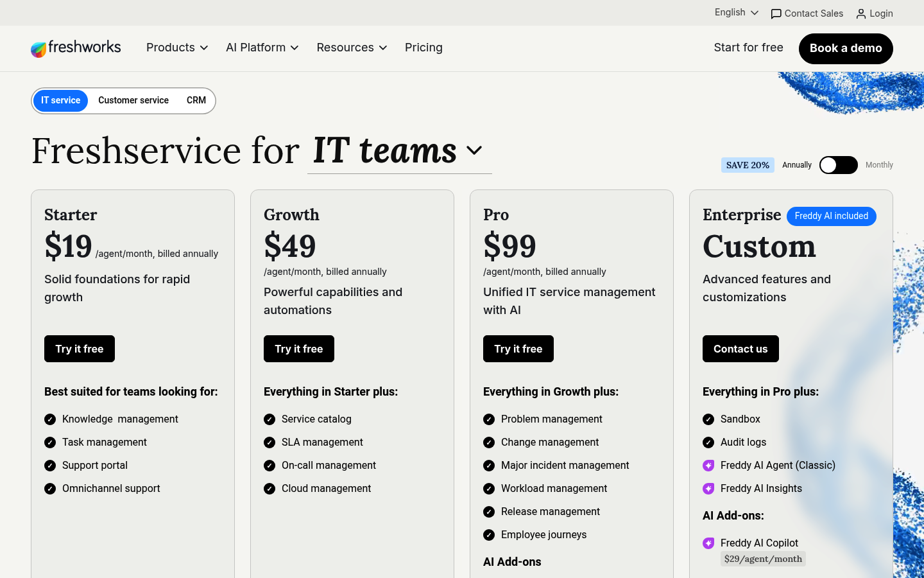This screenshot has width=924, height=578.
Task: Click Freddy AI icon beside Agent (Classic)
Action: coord(708,466)
